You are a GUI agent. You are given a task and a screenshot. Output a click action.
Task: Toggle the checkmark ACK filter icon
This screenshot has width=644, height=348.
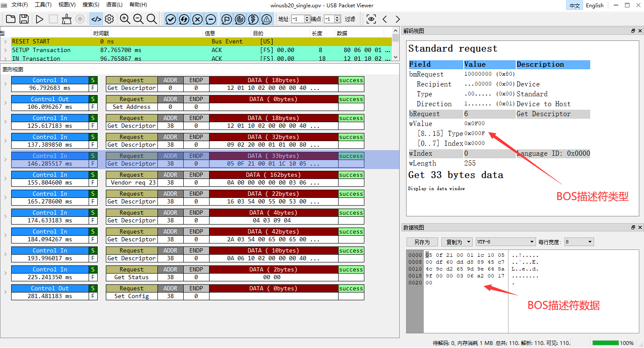[171, 19]
